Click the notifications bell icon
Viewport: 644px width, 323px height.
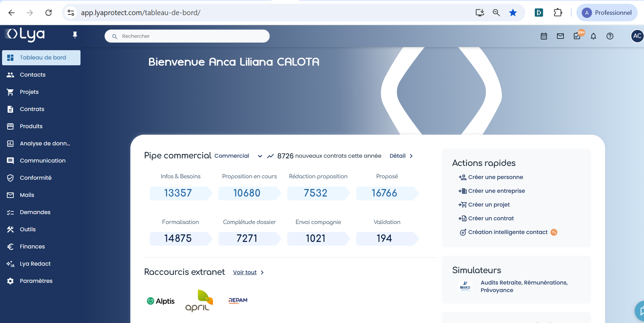(593, 36)
